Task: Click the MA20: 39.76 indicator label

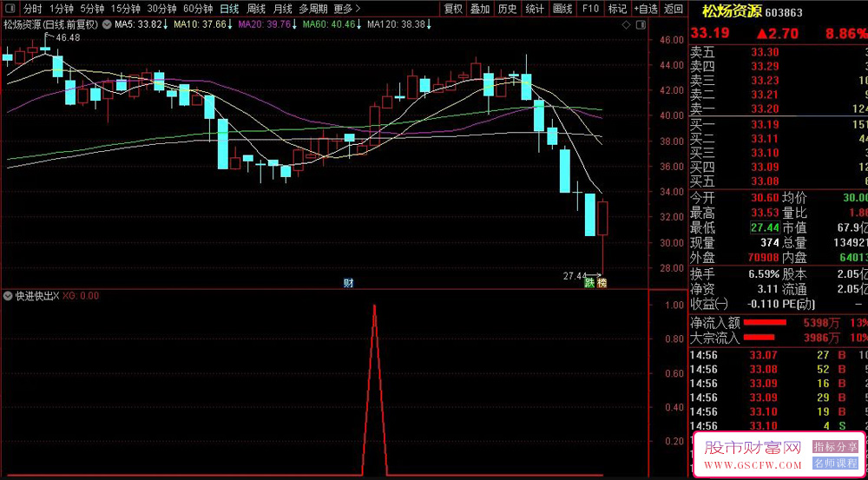Action: coord(267,24)
